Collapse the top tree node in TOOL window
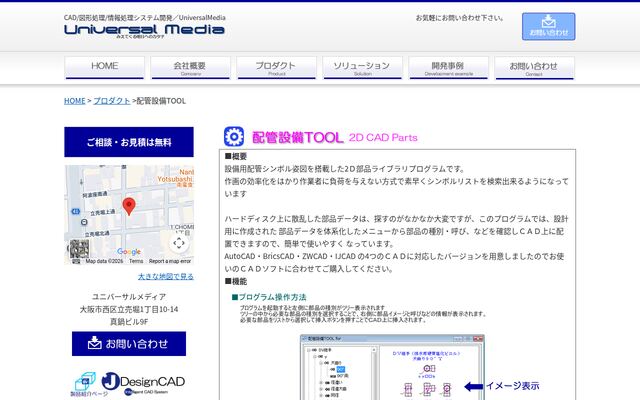Image resolution: width=640 pixels, height=400 pixels. pos(309,350)
